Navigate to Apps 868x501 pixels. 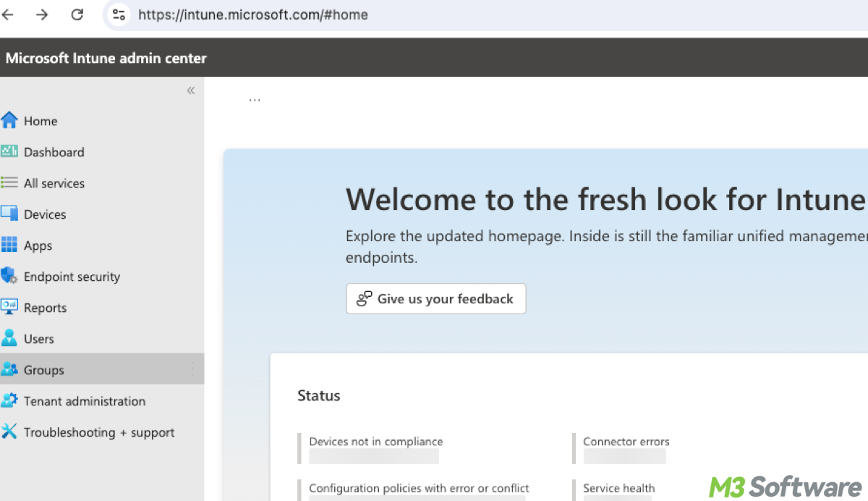tap(102, 245)
